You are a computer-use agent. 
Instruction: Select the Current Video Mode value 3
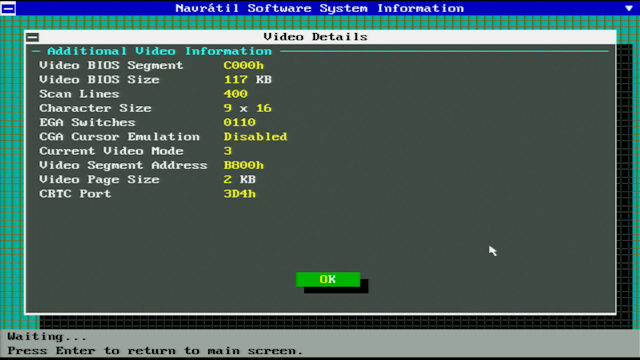pyautogui.click(x=228, y=151)
